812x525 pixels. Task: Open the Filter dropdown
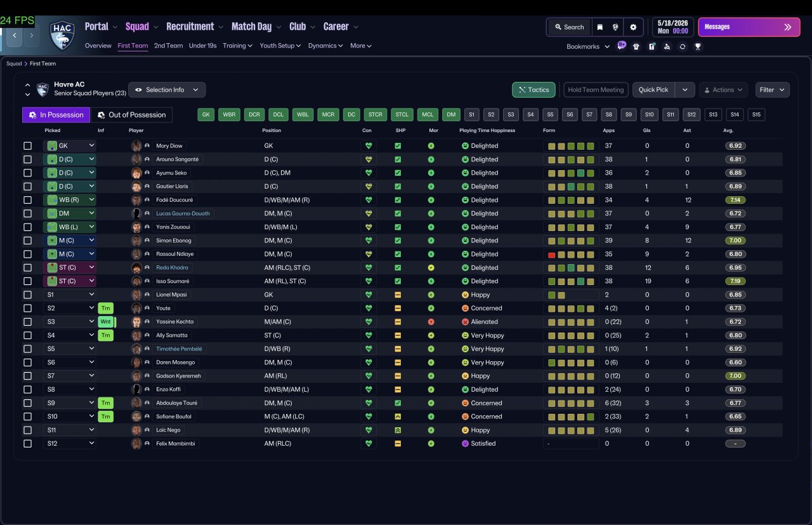[772, 90]
